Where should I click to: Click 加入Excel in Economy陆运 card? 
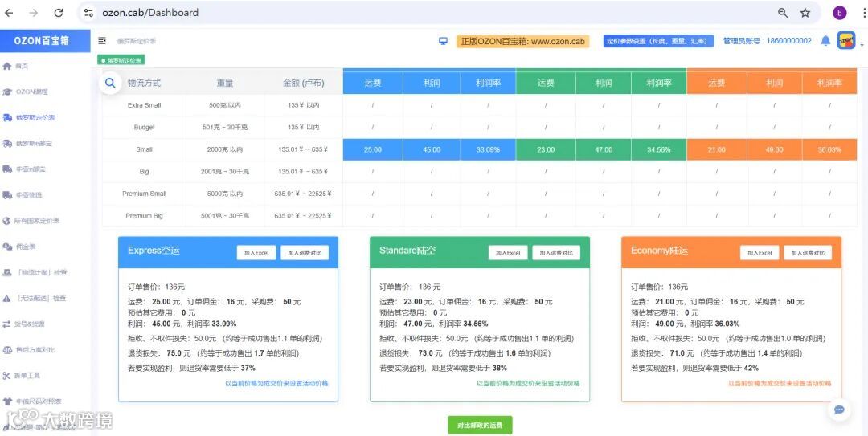(759, 252)
